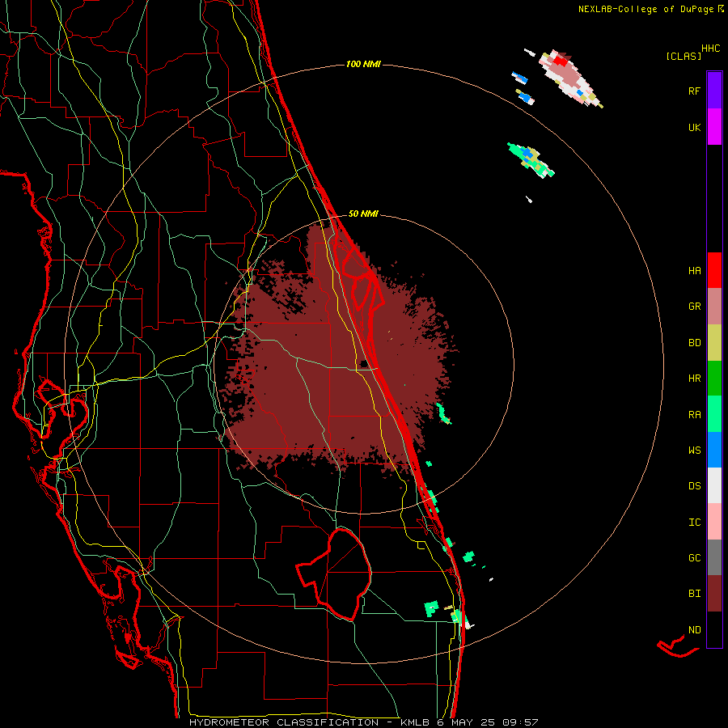
Task: Click the HR green legend swatch
Action: click(x=714, y=379)
